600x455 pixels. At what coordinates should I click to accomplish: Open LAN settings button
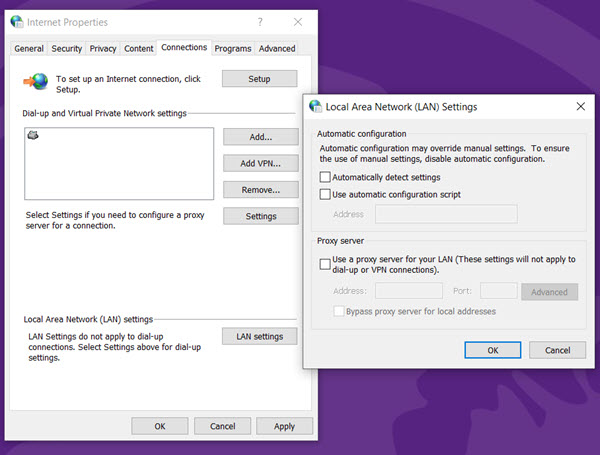tap(259, 337)
